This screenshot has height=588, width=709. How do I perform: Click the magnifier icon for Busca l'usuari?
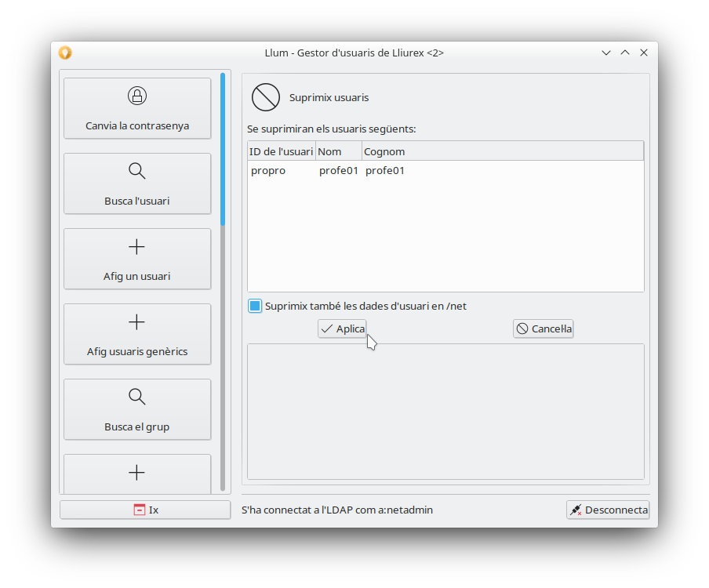tap(137, 172)
